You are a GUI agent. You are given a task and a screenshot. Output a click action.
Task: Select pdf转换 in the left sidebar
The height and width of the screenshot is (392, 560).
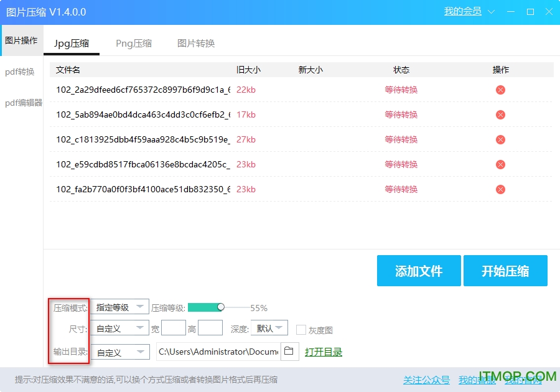pyautogui.click(x=20, y=72)
